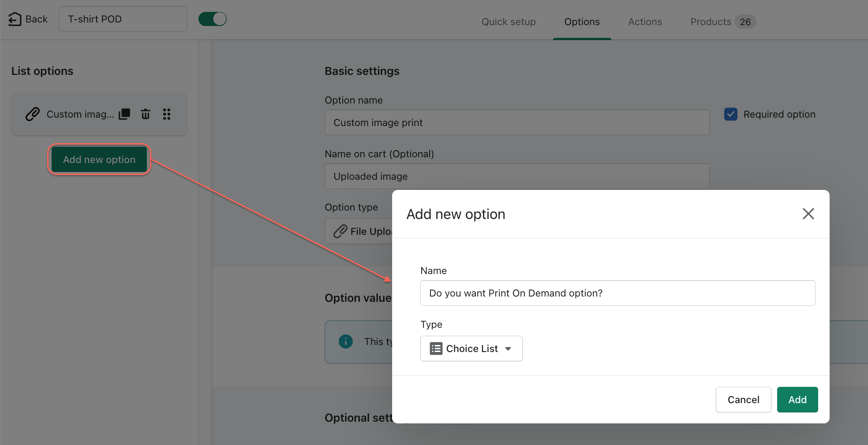Image resolution: width=868 pixels, height=445 pixels.
Task: Click the Basic settings heading
Action: pyautogui.click(x=362, y=71)
